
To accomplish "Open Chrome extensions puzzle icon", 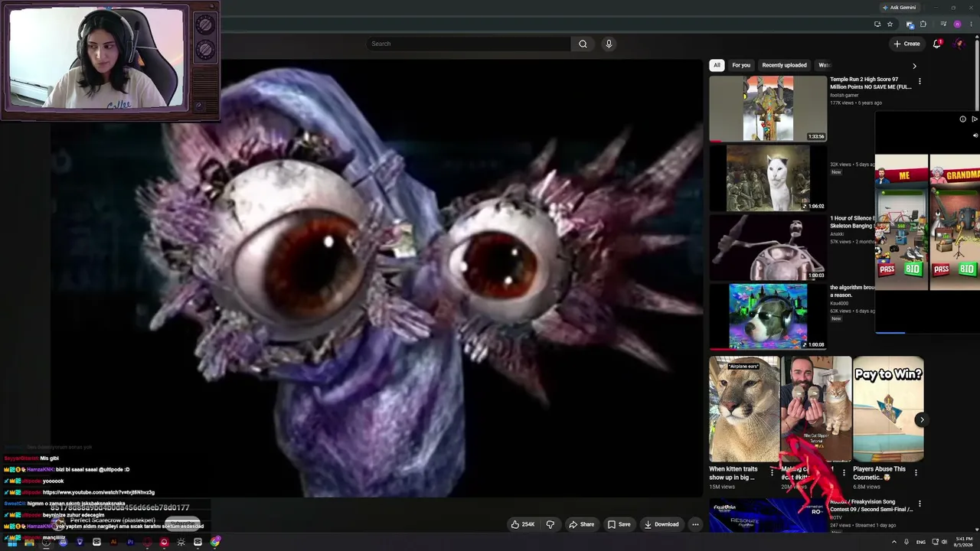I will (923, 24).
